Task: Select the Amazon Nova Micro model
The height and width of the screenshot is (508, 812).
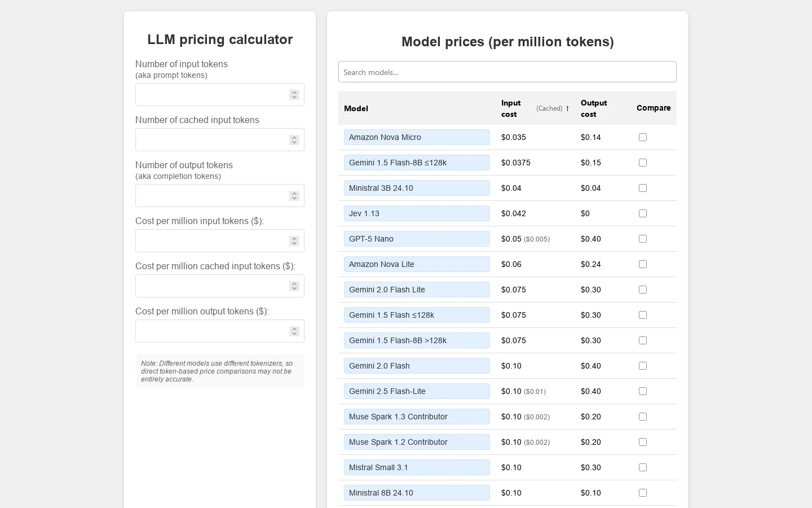Action: [x=417, y=137]
